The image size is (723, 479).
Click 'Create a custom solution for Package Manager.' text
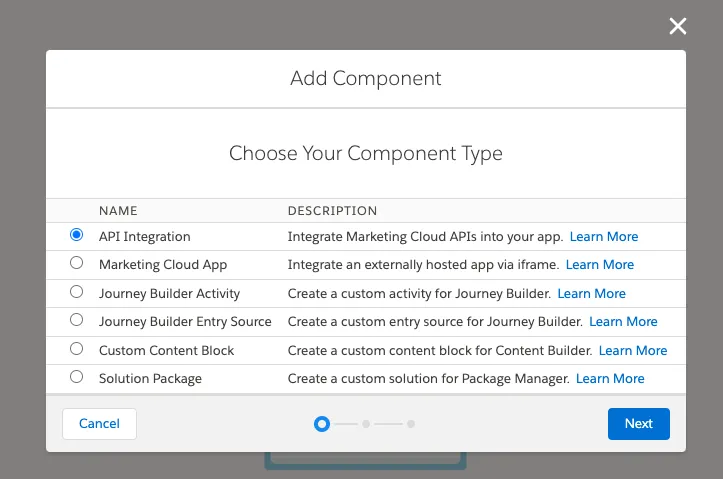click(x=429, y=378)
